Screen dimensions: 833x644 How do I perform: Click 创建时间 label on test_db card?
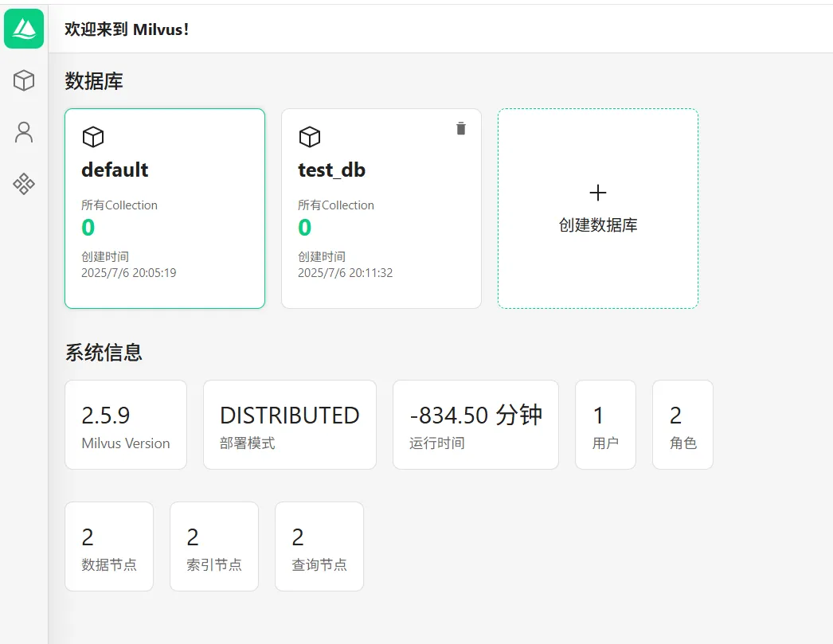[x=322, y=257]
